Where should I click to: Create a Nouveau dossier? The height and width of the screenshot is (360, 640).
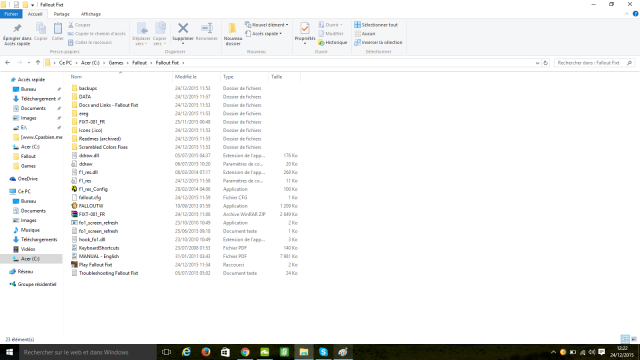tap(233, 34)
